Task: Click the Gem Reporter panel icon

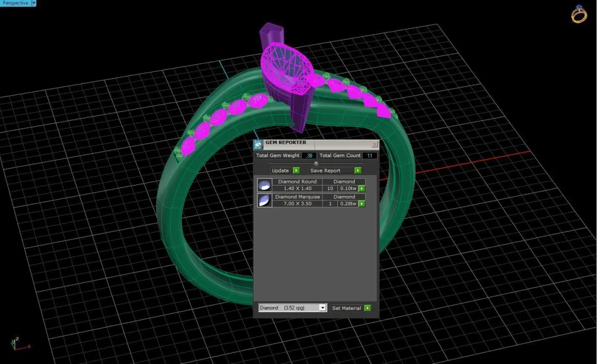Action: pyautogui.click(x=258, y=145)
